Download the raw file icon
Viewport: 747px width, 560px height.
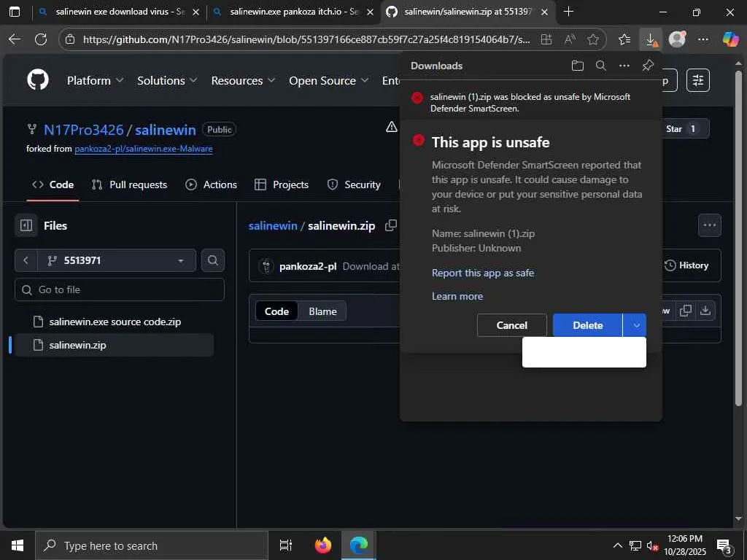pos(705,311)
